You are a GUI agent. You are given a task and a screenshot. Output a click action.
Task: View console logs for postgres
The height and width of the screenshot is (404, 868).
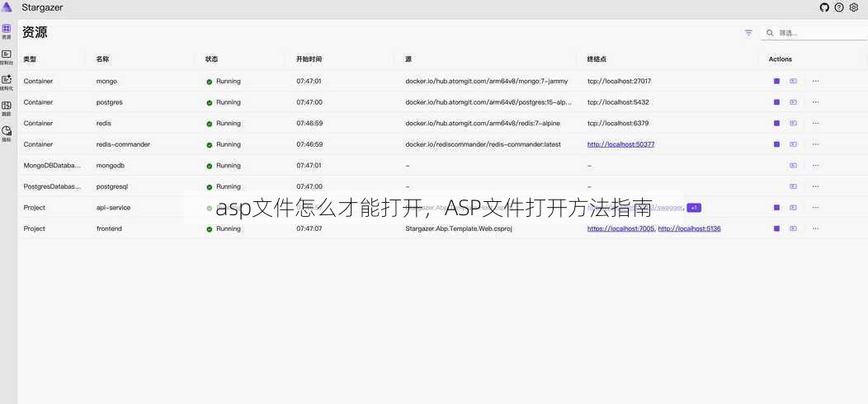(x=793, y=102)
